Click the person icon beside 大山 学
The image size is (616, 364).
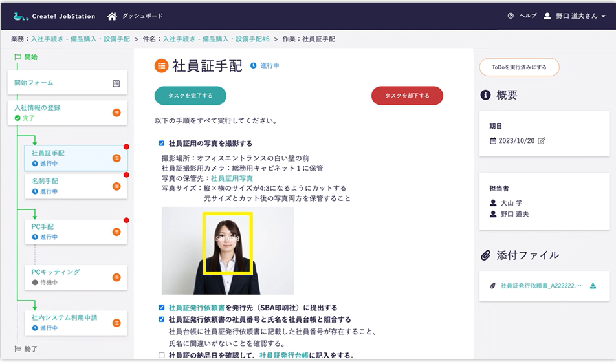[x=493, y=203]
